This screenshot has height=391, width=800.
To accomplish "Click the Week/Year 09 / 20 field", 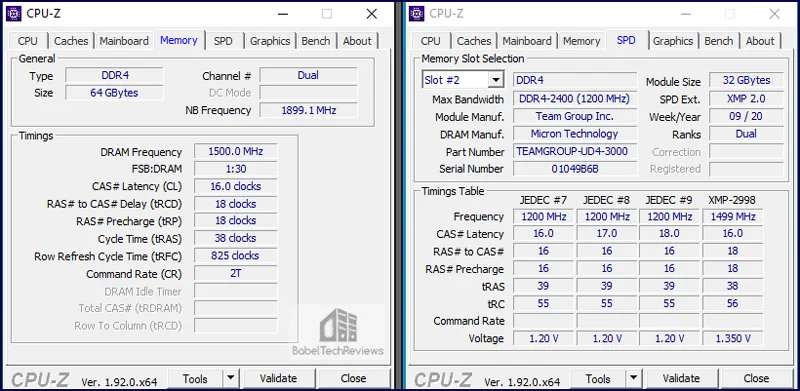I will (x=746, y=116).
